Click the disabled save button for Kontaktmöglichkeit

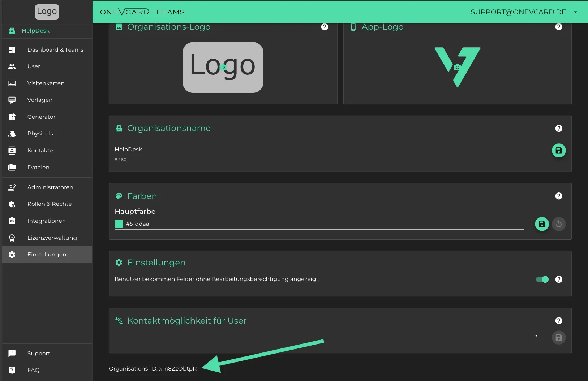(x=559, y=338)
